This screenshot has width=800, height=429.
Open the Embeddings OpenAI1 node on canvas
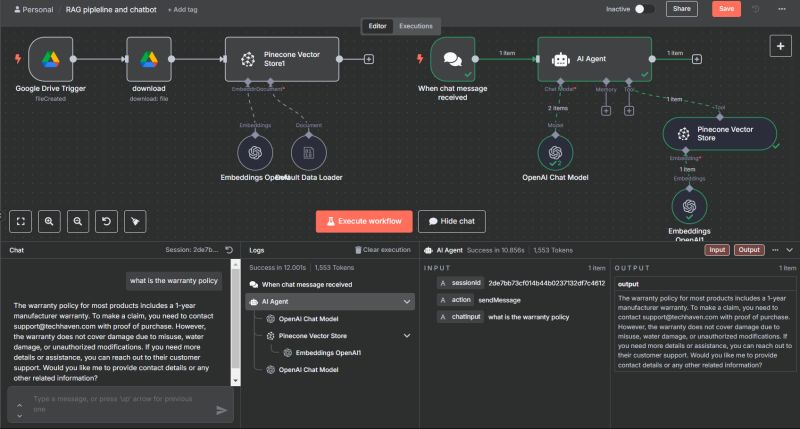[689, 206]
